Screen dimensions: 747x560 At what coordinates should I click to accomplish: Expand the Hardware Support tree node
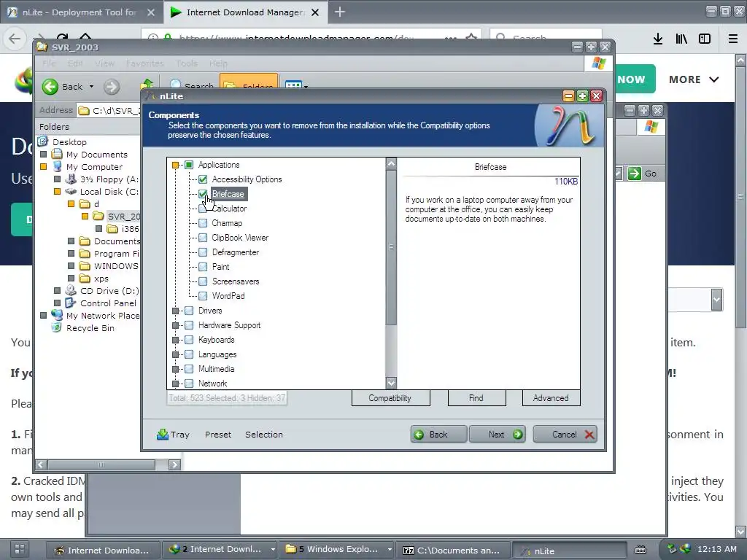tap(175, 325)
